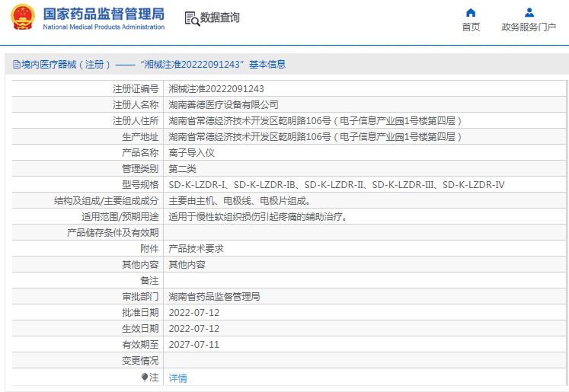Click approving department 湖南省药品监督管理局
This screenshot has height=392, width=569.
[214, 297]
